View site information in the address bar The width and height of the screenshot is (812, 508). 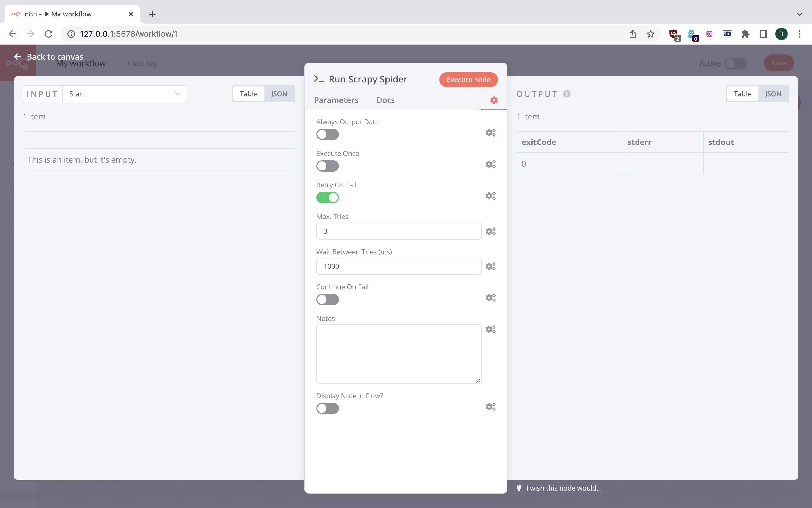(x=71, y=34)
